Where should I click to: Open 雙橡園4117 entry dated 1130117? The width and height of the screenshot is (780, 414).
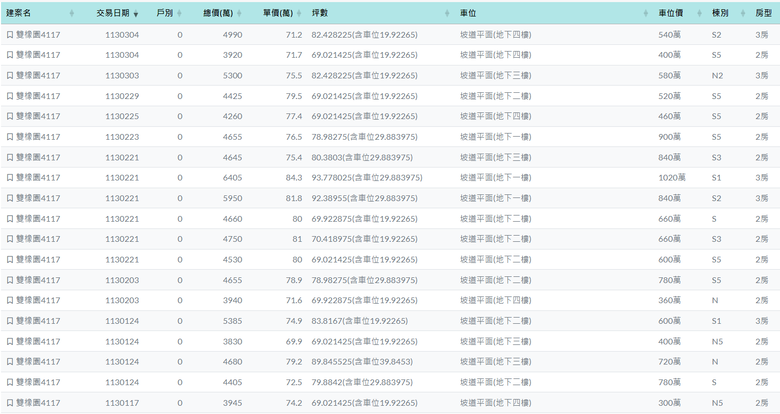coord(38,403)
